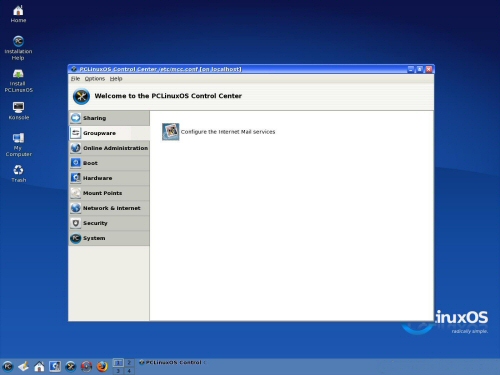500x375 pixels.
Task: Close the Control Center window
Action: coord(429,69)
